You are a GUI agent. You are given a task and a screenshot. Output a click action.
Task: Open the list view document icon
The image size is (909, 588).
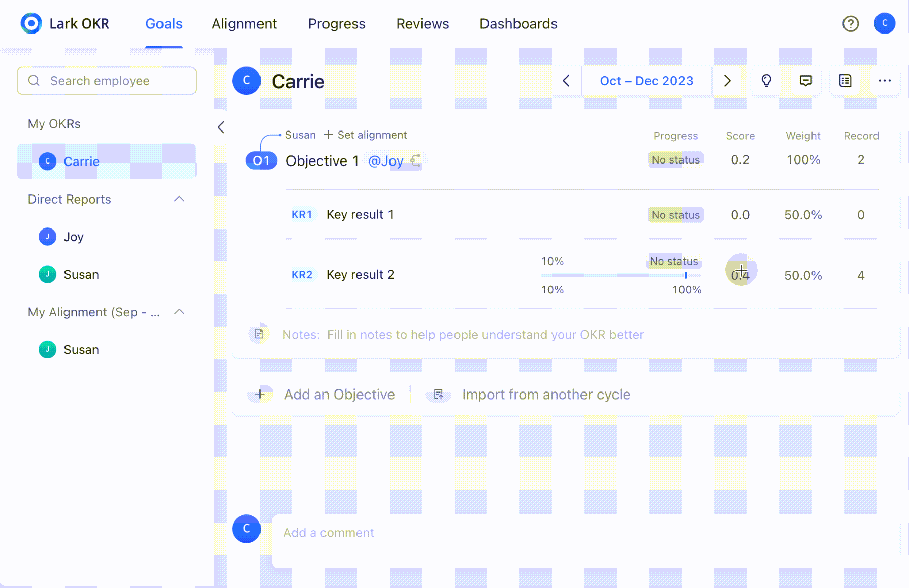(x=846, y=81)
